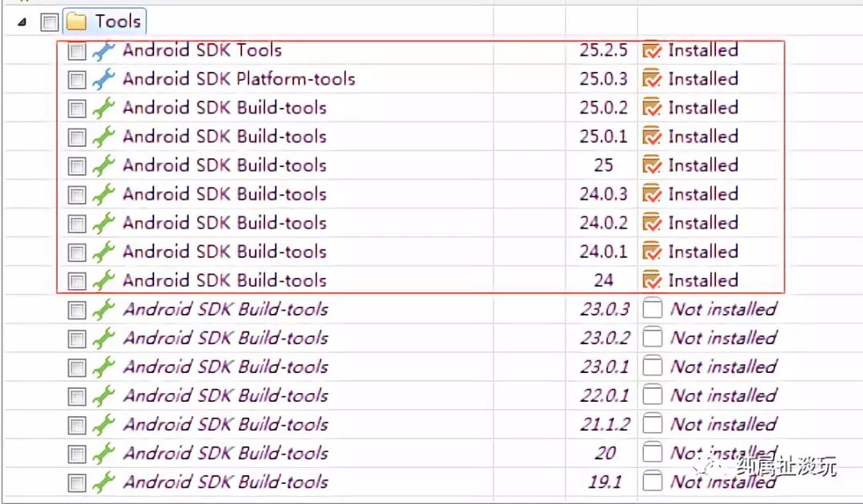
Task: Check Build-tools 24 checkbox
Action: click(x=77, y=281)
